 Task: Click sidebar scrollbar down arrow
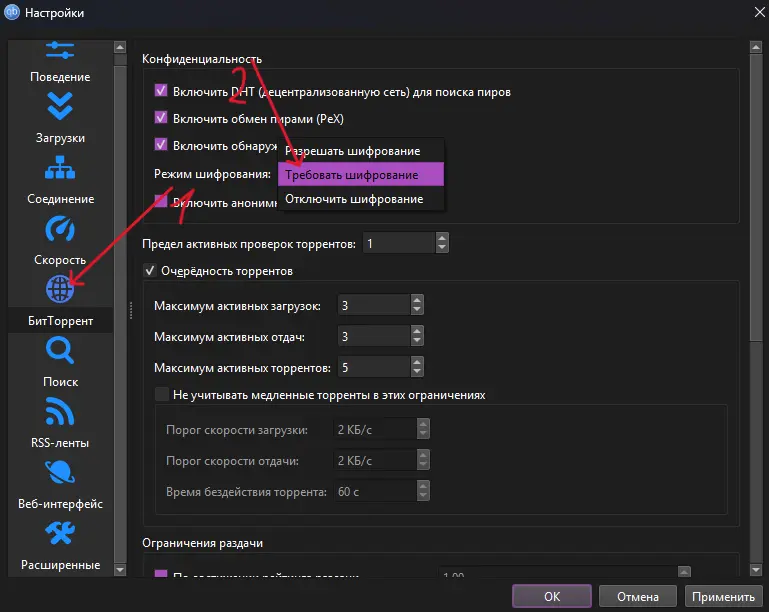pyautogui.click(x=120, y=570)
